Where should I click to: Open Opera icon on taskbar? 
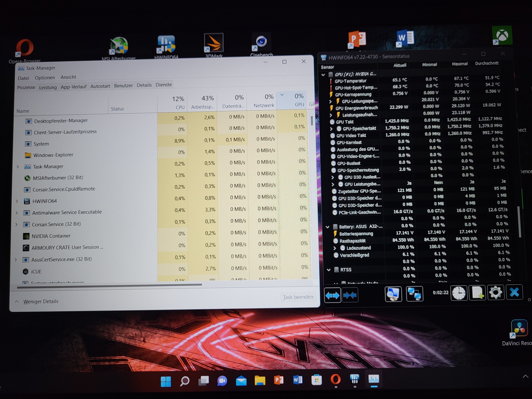point(336,379)
